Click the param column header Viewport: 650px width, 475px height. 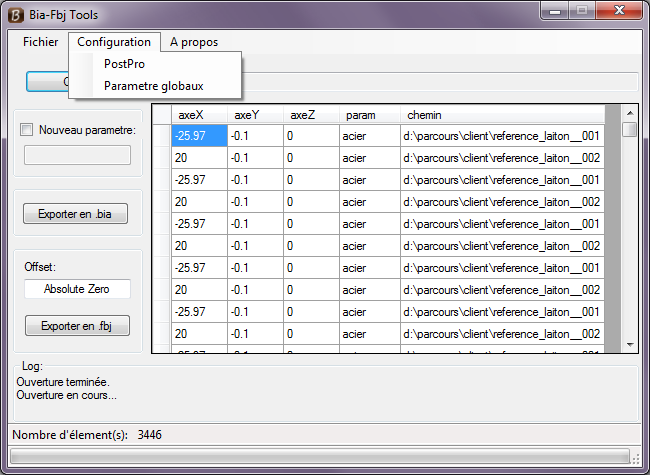coord(370,115)
